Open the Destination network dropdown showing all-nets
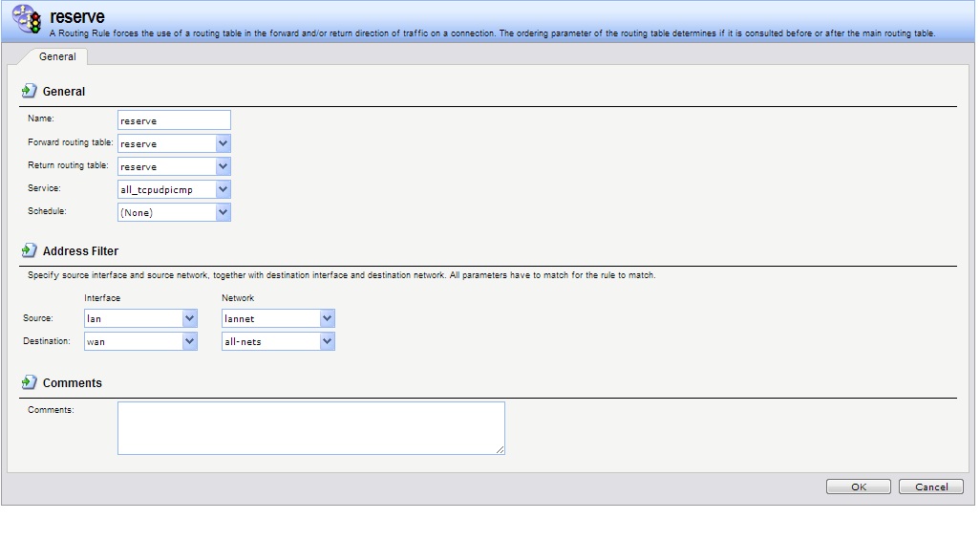Screen dimensions: 980x541 point(278,341)
